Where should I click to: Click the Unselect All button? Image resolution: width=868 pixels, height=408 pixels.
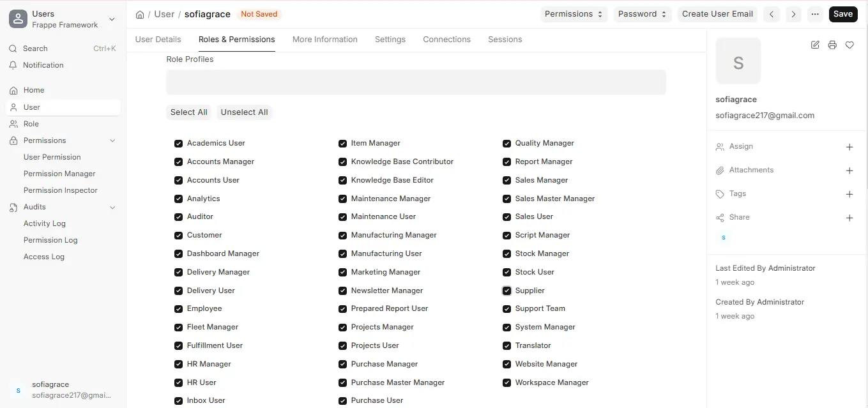245,112
